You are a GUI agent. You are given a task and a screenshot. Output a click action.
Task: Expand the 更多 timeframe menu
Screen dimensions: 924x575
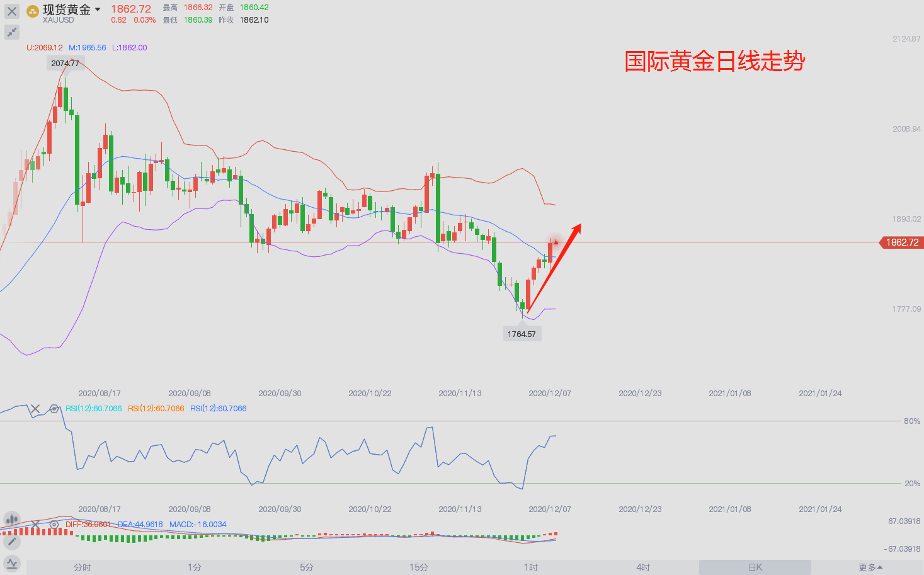(x=870, y=567)
